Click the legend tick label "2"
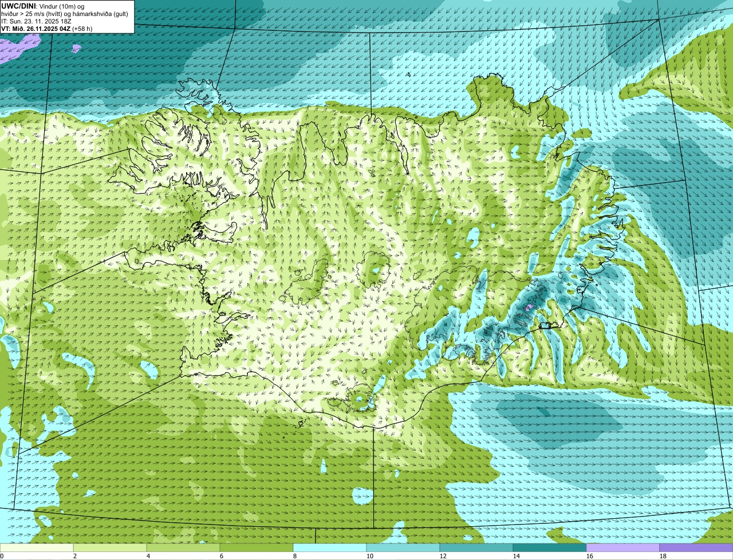 point(75,556)
